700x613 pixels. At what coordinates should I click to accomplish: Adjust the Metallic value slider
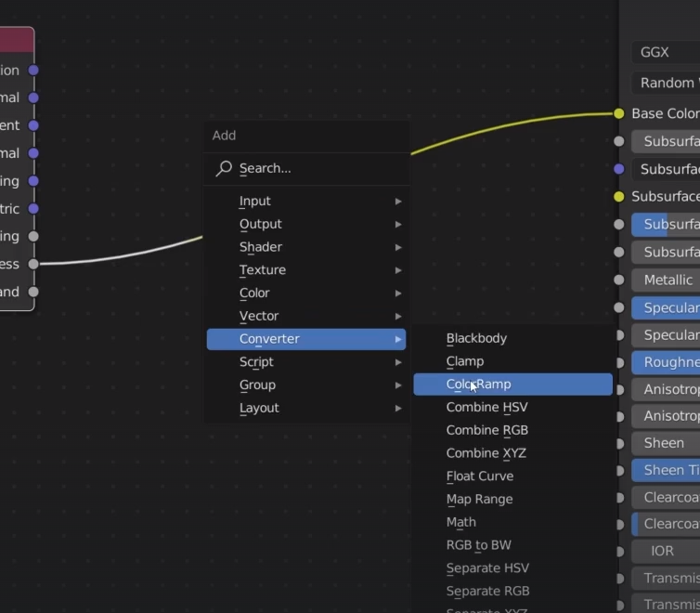pyautogui.click(x=666, y=280)
